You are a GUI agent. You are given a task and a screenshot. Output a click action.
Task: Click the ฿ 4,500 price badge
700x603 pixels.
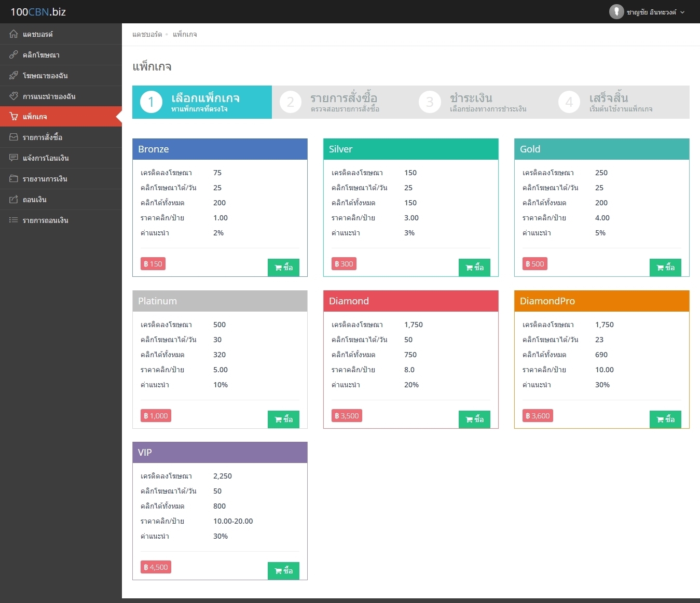(x=156, y=567)
